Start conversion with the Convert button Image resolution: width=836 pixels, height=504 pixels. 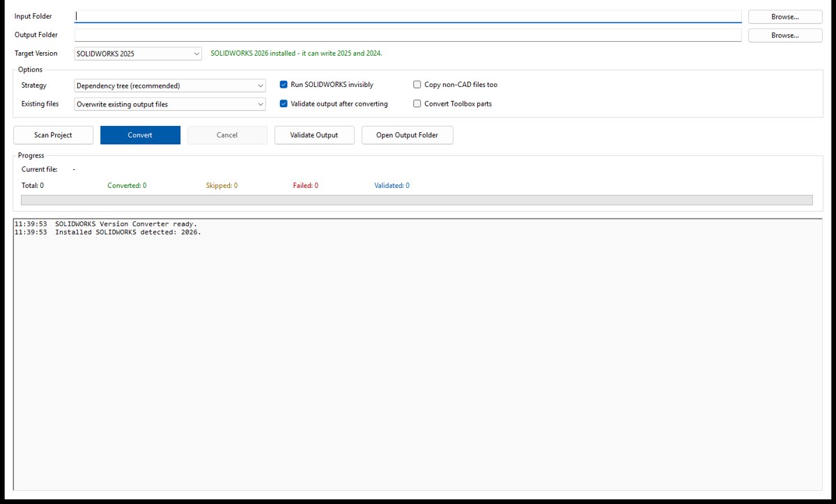[140, 135]
